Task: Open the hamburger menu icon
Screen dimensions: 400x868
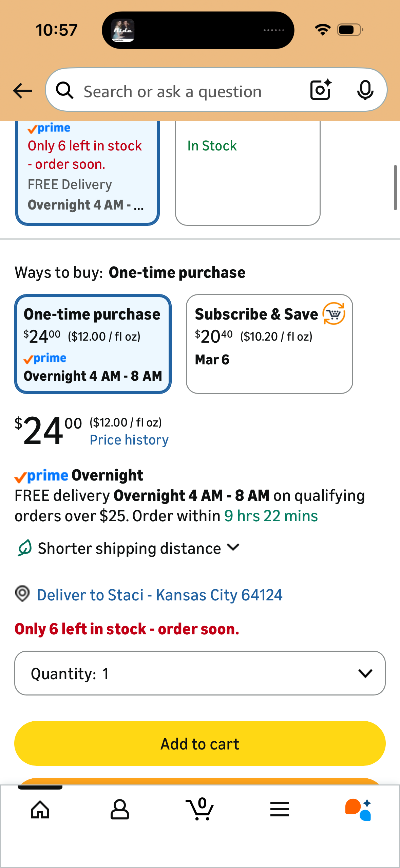Action: (280, 810)
